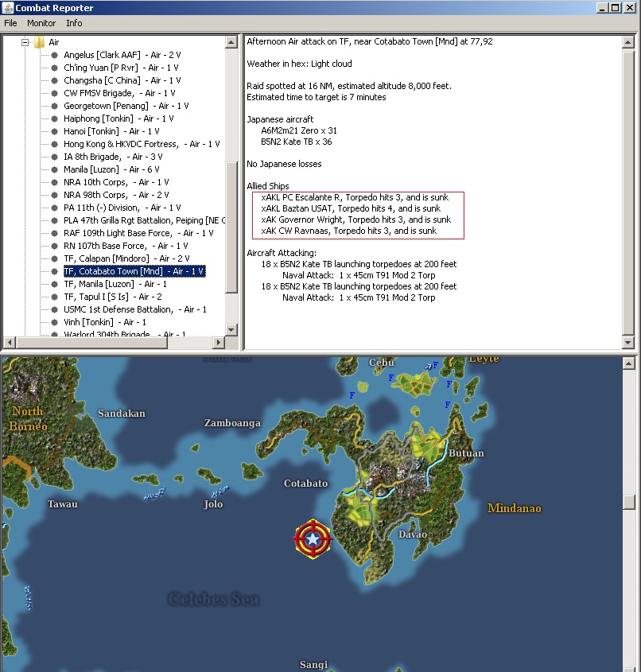Click tree panel scroll right arrow
This screenshot has height=672, width=641.
219,343
